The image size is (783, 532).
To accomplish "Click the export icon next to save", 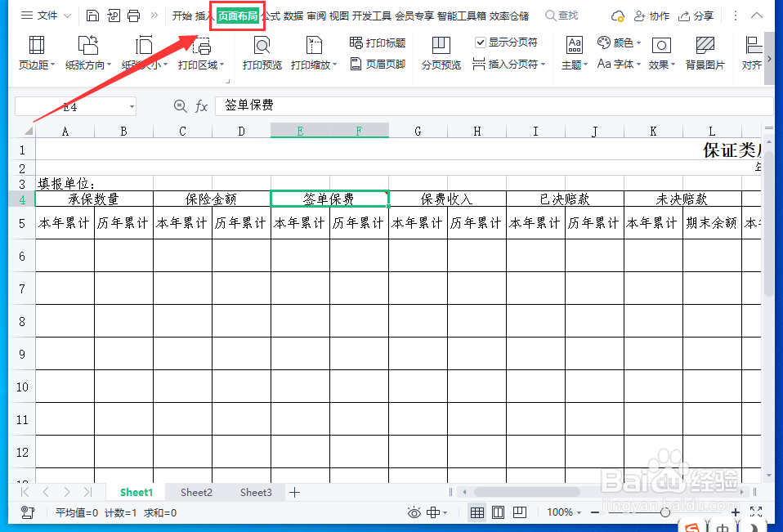I will click(x=114, y=16).
